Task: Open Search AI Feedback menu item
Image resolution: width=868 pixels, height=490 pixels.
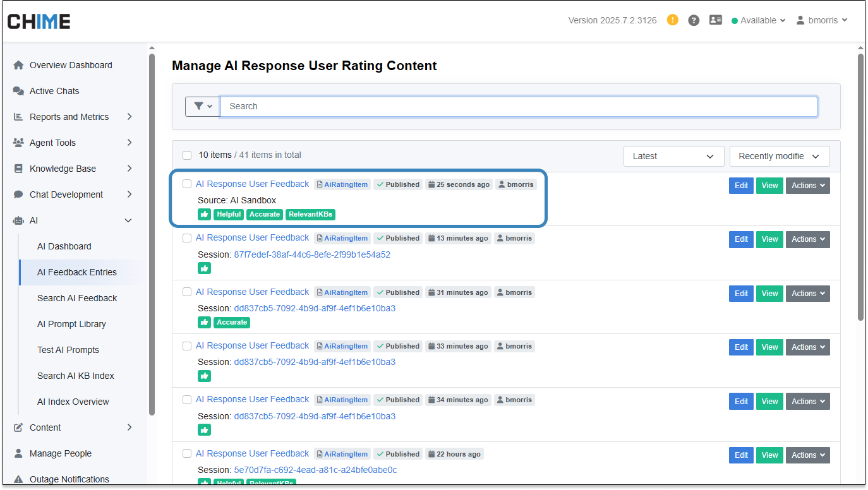Action: coord(77,298)
